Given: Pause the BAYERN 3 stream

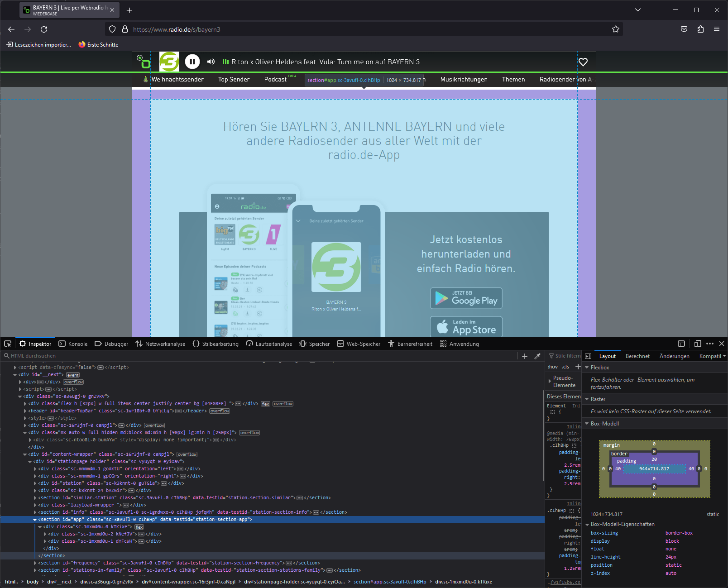Looking at the screenshot, I should point(192,62).
